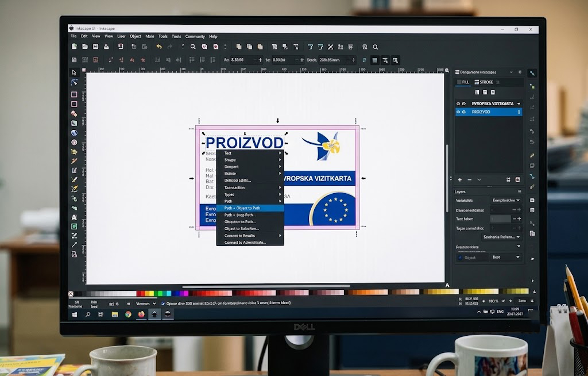Click the plus stepper beside Tect faker
Screen dimensions: 588x376
[519, 218]
